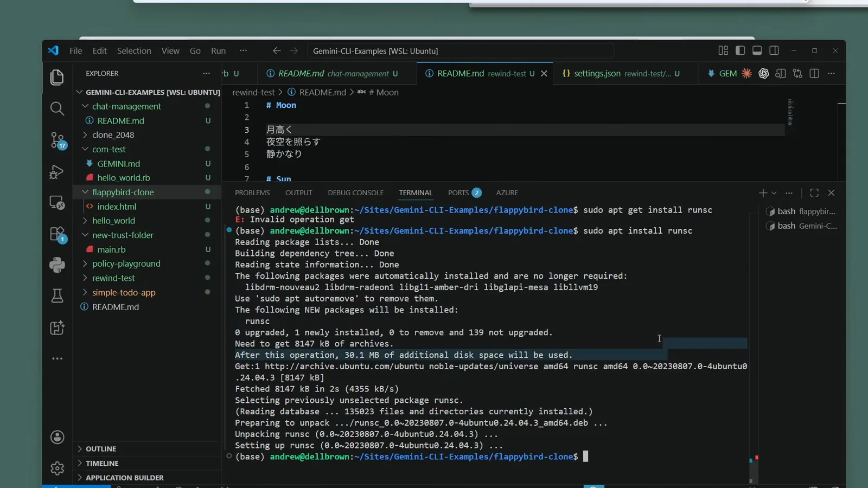Screen dimensions: 868x488
Task: Show additional activity bar views
Action: (57, 358)
